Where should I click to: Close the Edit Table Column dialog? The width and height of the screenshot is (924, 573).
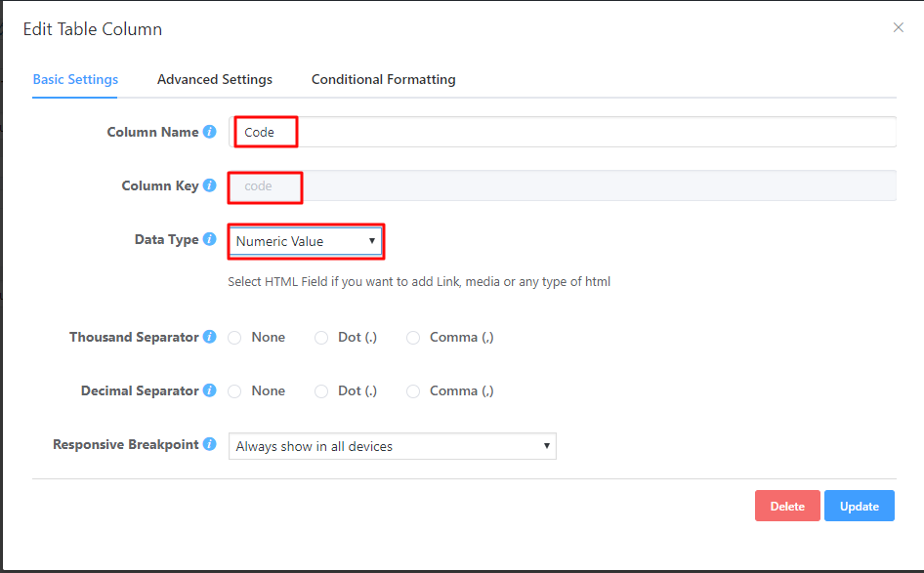[898, 27]
